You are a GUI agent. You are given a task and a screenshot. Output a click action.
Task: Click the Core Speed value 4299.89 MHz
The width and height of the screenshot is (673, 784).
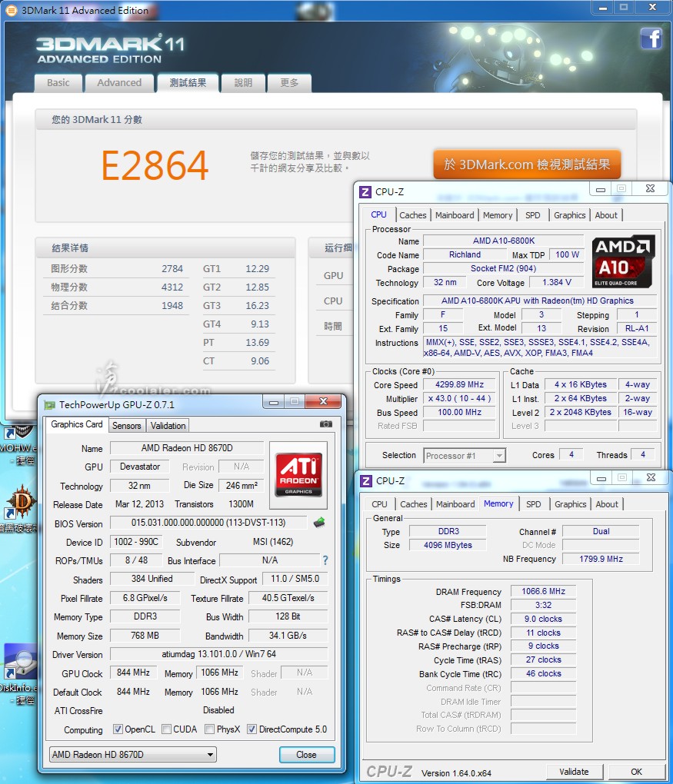coord(459,384)
